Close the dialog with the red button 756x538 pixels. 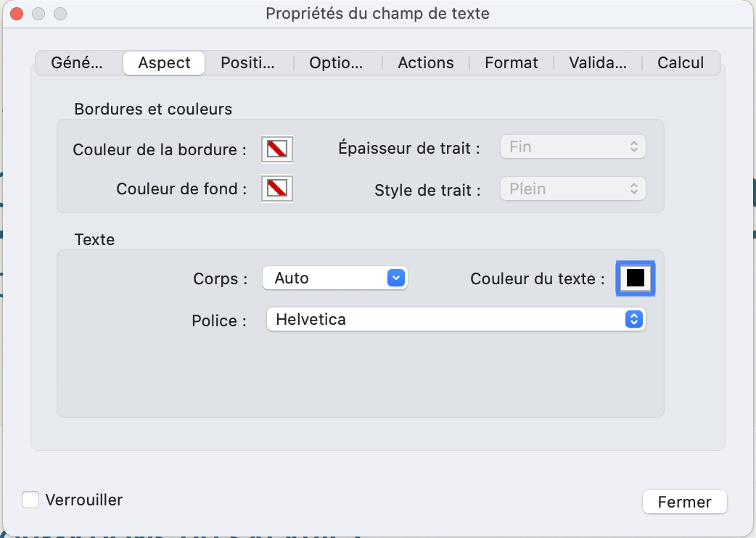coord(17,14)
